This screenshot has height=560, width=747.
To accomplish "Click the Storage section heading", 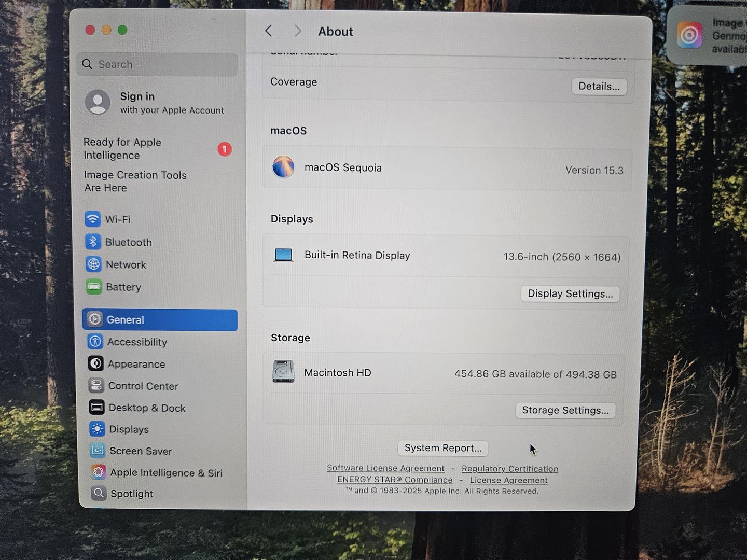I will 290,338.
